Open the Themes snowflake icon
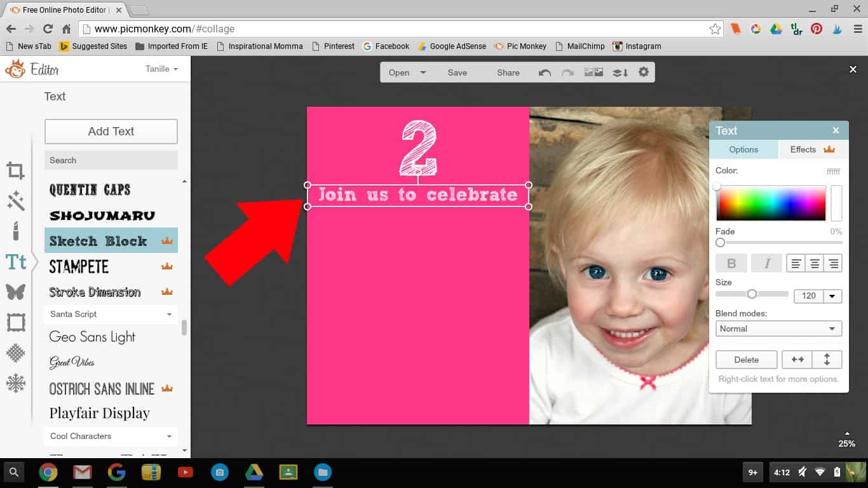The image size is (868, 488). pos(16,383)
